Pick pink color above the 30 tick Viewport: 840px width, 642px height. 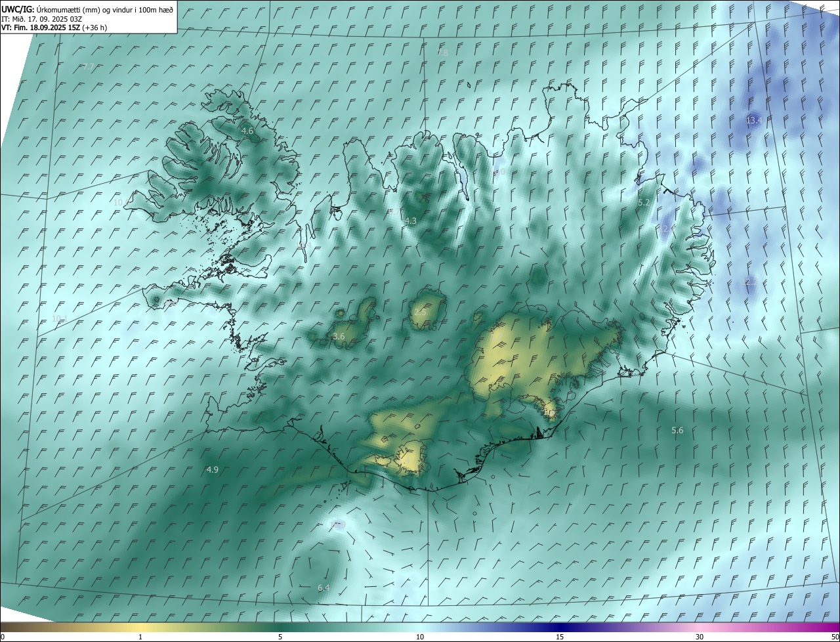pos(700,627)
